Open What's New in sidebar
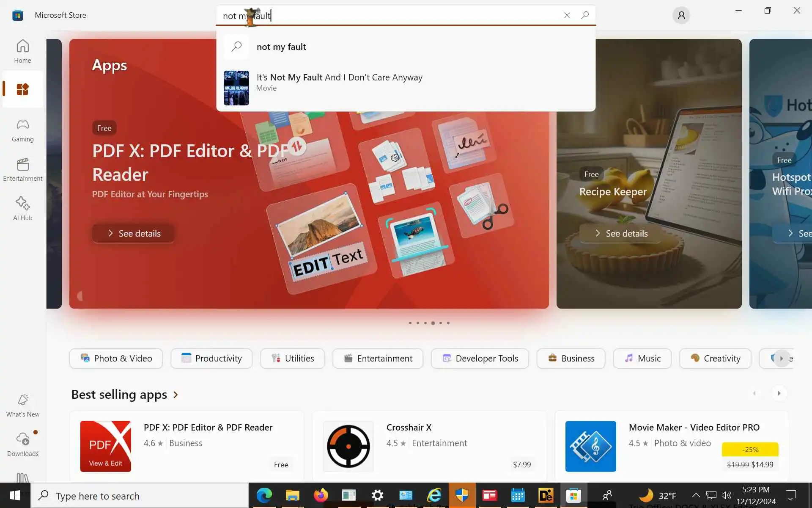Screen dimensions: 812x508 click(22, 405)
